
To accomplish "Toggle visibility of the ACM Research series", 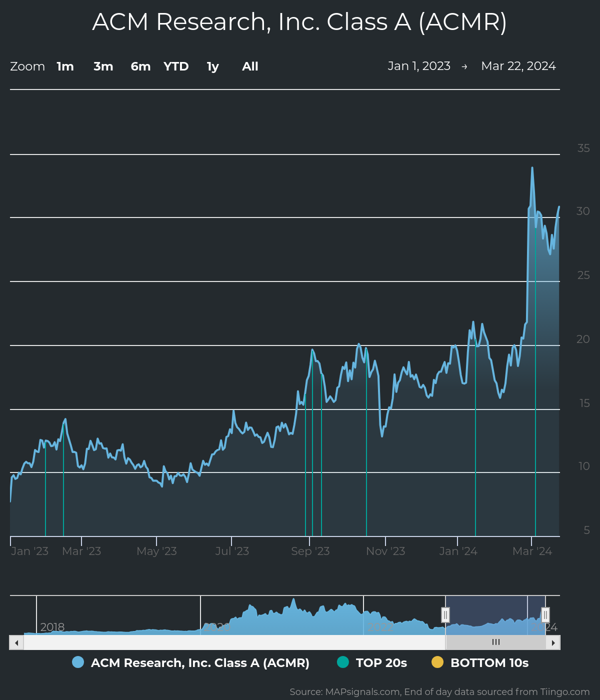I will [200, 662].
